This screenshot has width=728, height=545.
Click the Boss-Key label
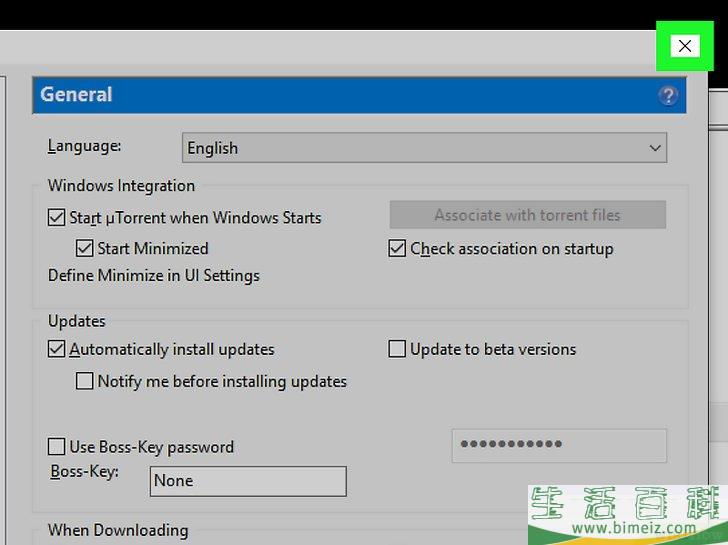[84, 472]
